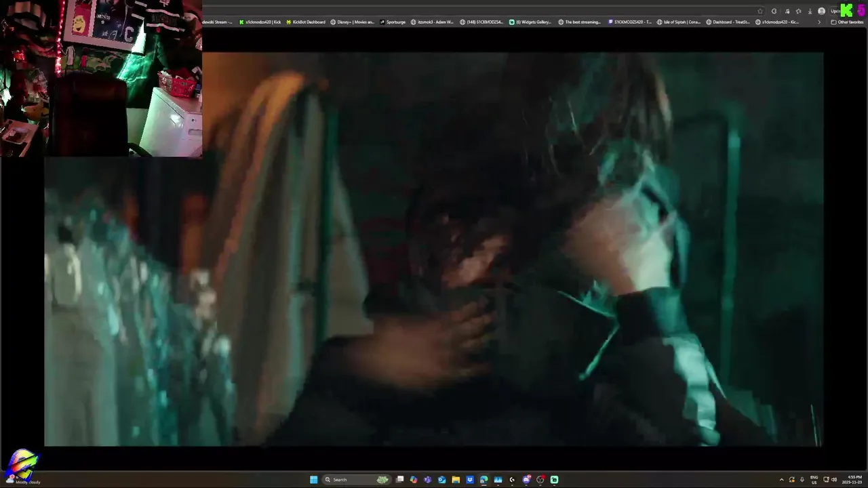
Task: Open the volume tray icon
Action: (834, 480)
